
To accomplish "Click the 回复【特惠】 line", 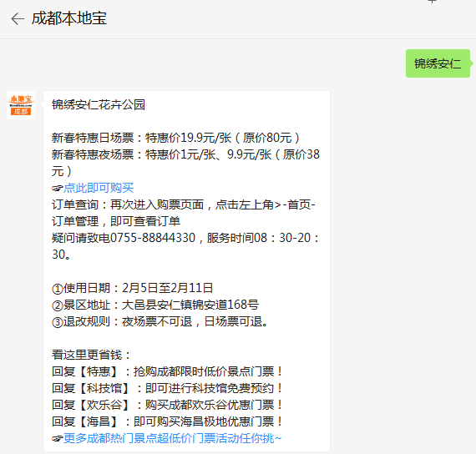I will [168, 371].
